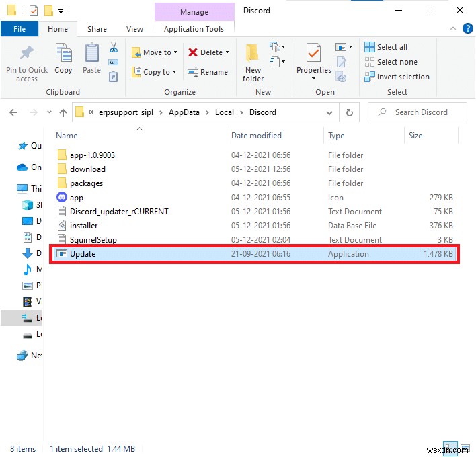Screen dimensions: 476x457
Task: Click the red Delete X icon
Action: [193, 52]
